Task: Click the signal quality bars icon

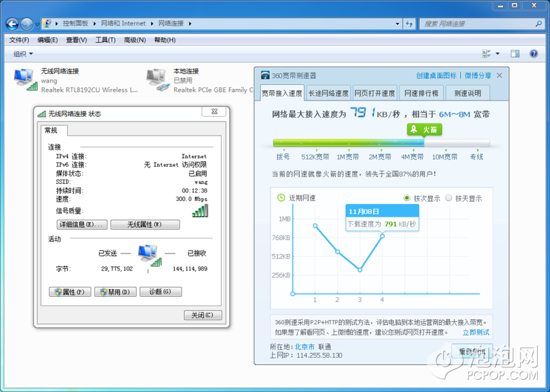Action: click(200, 211)
